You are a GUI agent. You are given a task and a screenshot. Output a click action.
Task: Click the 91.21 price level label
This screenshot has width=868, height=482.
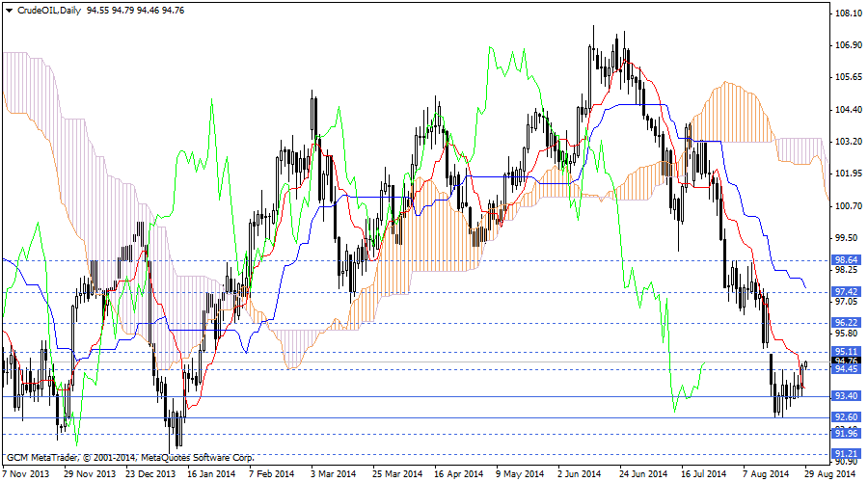846,453
